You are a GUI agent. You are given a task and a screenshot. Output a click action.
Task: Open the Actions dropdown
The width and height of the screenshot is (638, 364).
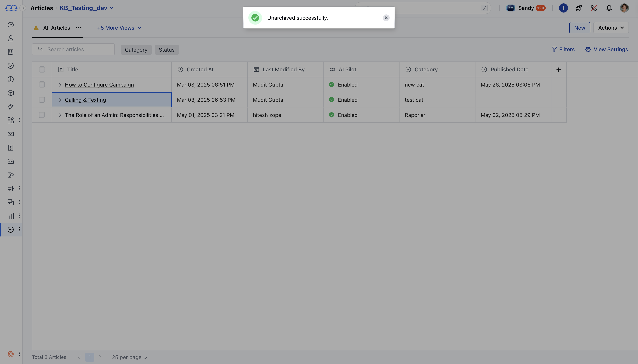[x=611, y=28]
